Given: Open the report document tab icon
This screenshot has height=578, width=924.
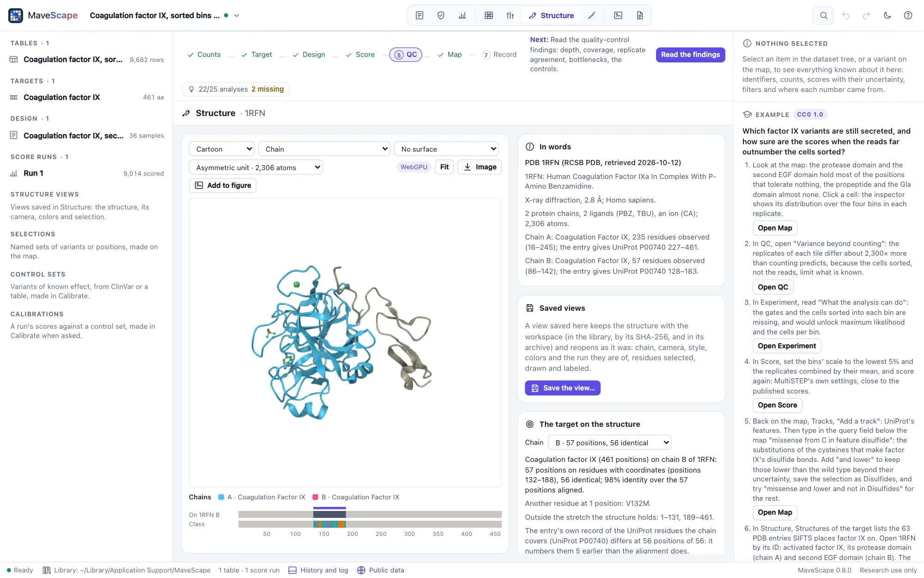Looking at the screenshot, I should pos(640,15).
